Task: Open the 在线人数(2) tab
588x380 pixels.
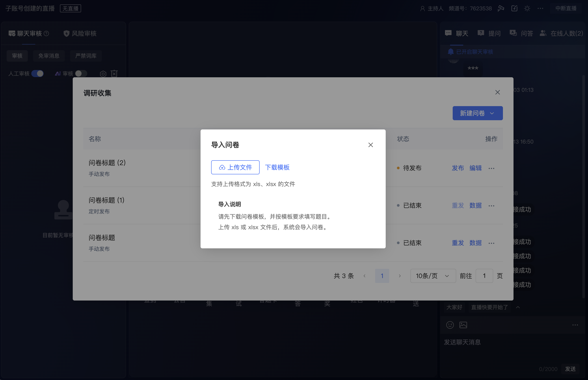Action: point(561,33)
